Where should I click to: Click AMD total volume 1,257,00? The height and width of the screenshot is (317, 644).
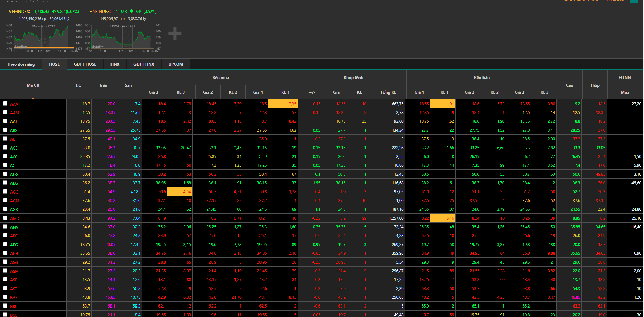(x=396, y=218)
